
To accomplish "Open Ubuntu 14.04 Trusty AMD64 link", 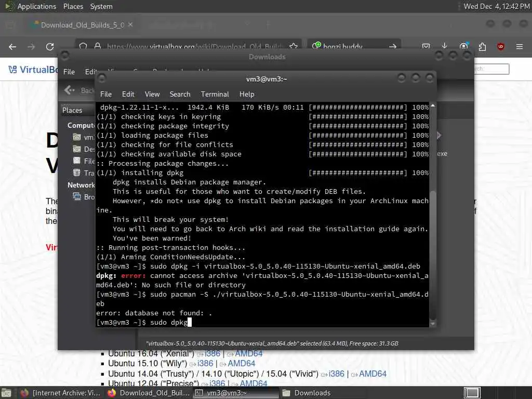I will pyautogui.click(x=373, y=374).
